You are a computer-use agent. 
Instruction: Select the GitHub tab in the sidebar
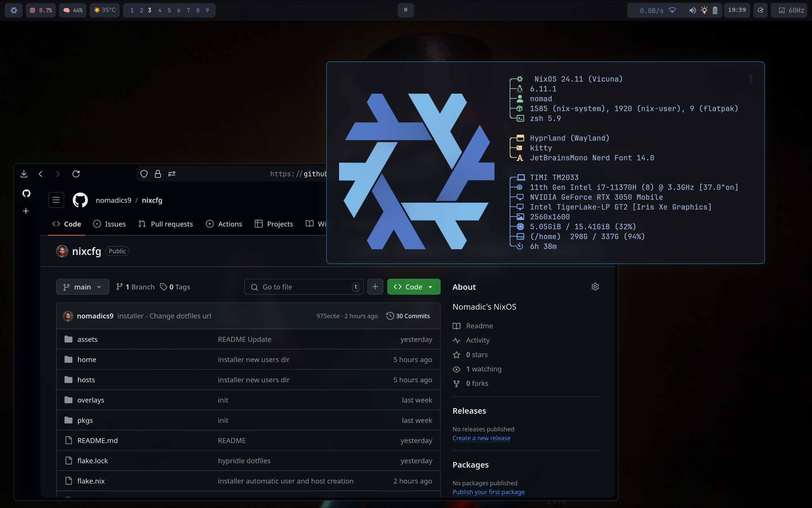click(26, 193)
